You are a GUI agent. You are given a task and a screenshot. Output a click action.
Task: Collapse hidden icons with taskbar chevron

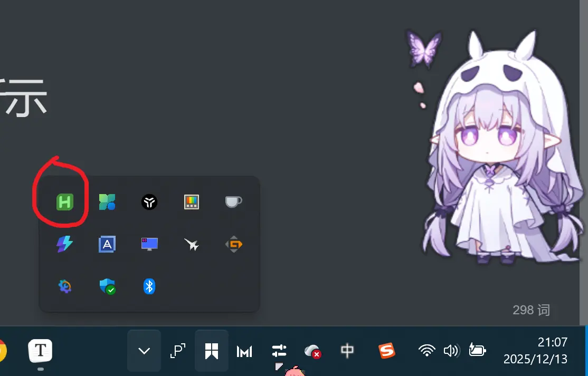coord(144,351)
